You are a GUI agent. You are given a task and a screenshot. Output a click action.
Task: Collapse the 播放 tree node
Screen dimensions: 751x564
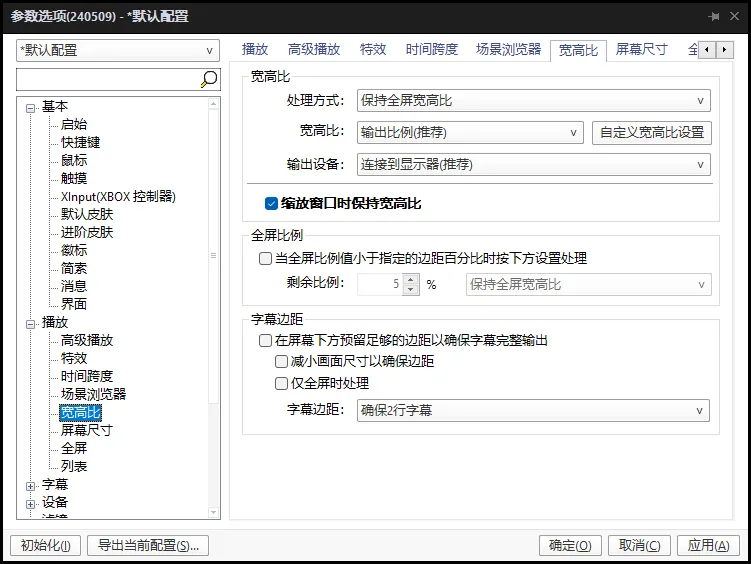point(30,324)
